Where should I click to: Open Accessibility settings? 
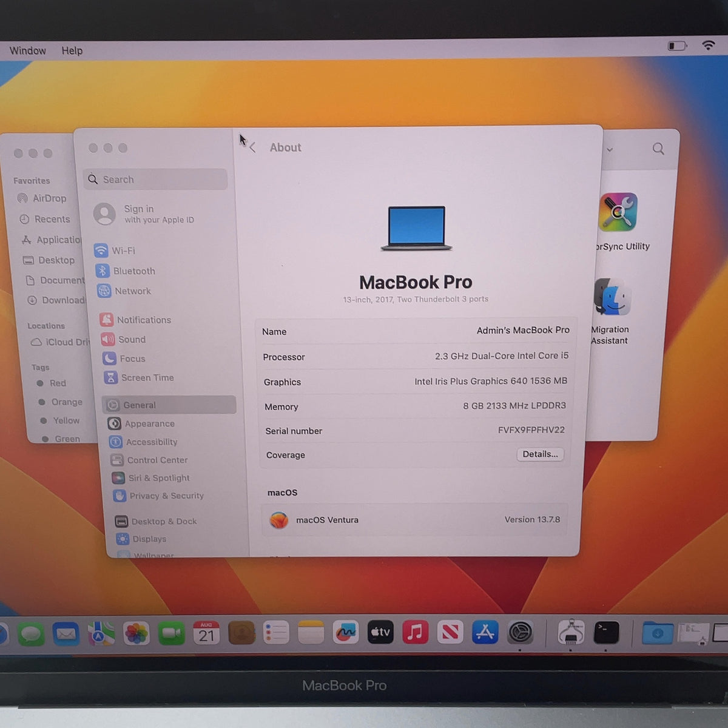(x=143, y=442)
